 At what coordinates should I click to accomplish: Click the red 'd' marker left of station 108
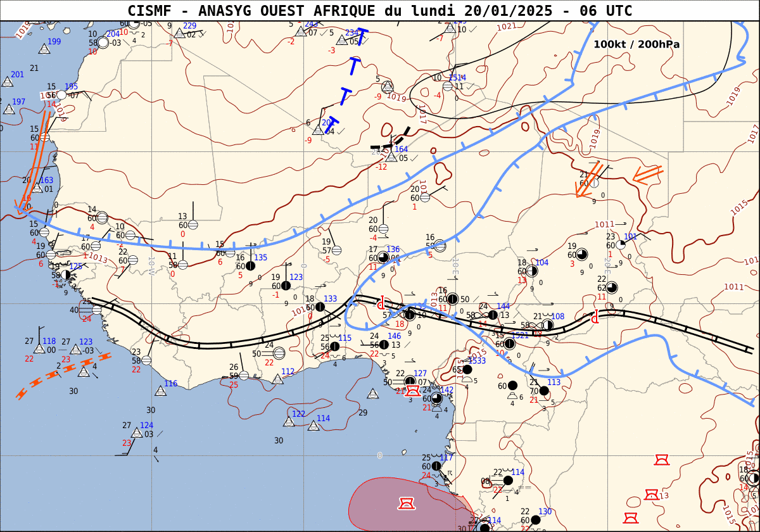coord(594,317)
